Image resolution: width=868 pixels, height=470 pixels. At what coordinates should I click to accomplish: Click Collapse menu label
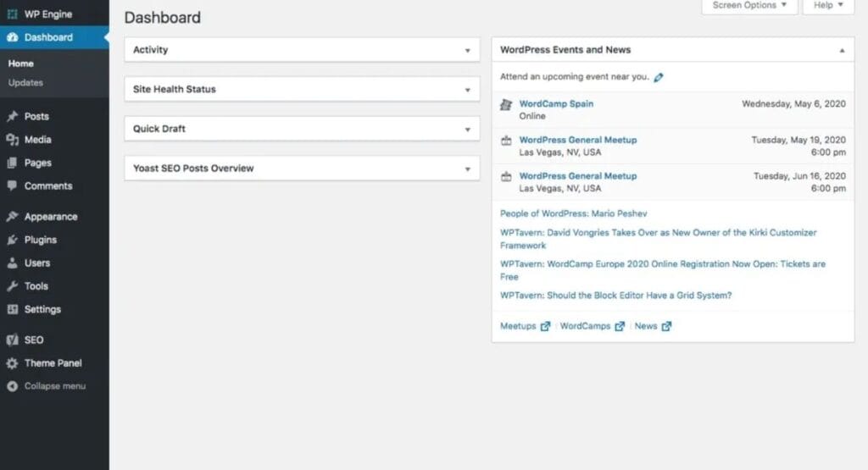55,386
